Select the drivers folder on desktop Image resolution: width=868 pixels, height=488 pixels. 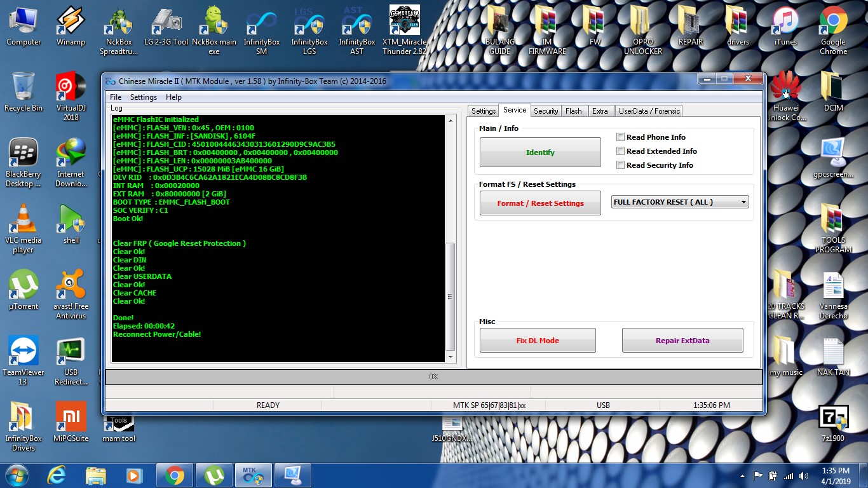coord(738,26)
